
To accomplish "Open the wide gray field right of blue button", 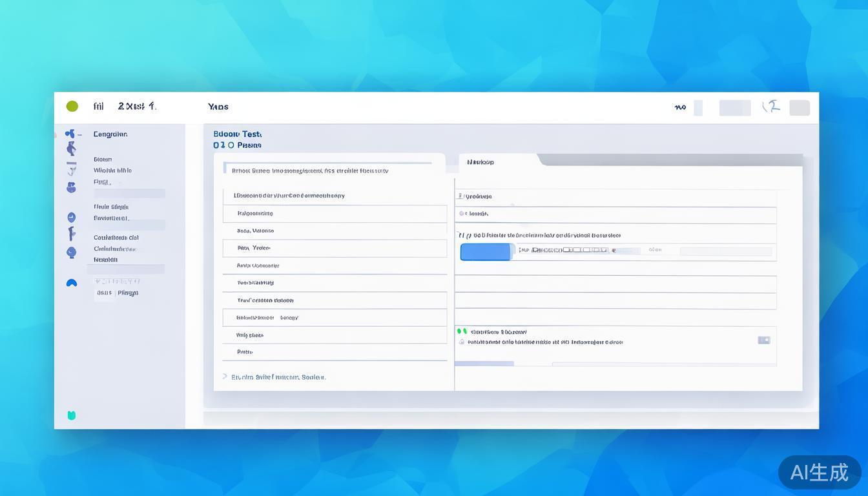I will click(x=726, y=251).
